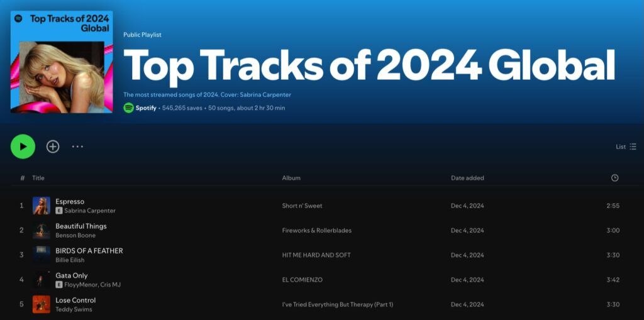Open artist Billie Eilish

(x=70, y=260)
